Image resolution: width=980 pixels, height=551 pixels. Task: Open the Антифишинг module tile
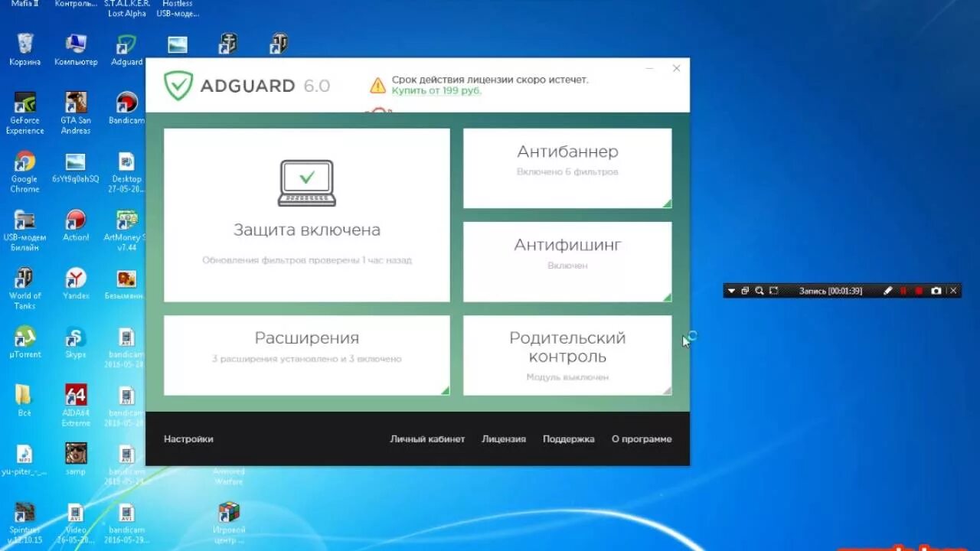[567, 262]
